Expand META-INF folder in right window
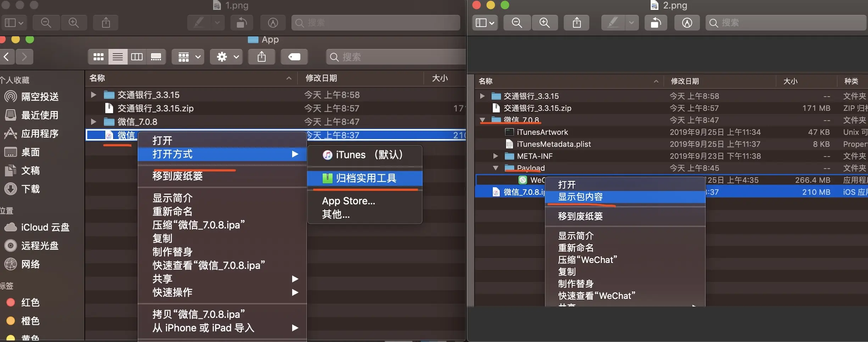Screen dimensions: 868x342 [x=496, y=156]
